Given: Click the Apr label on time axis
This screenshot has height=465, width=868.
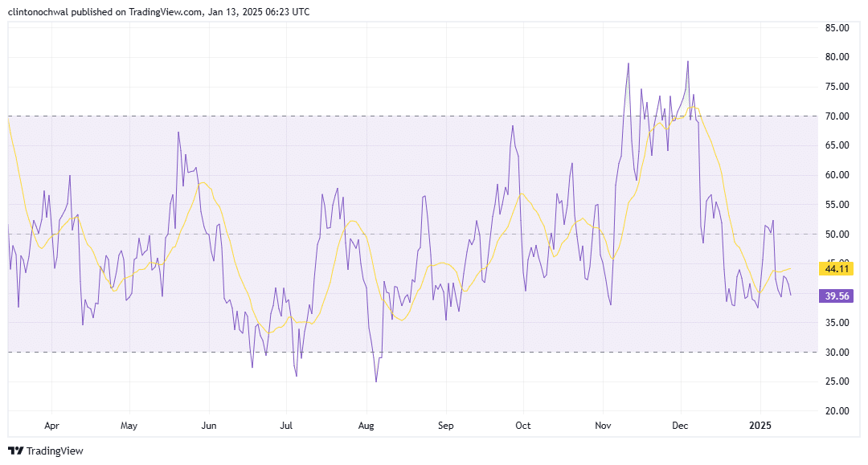Looking at the screenshot, I should coord(52,424).
